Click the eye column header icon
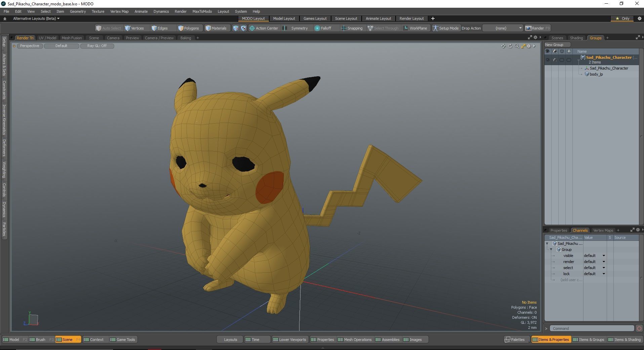Screen dimensions: 644x350 547,51
